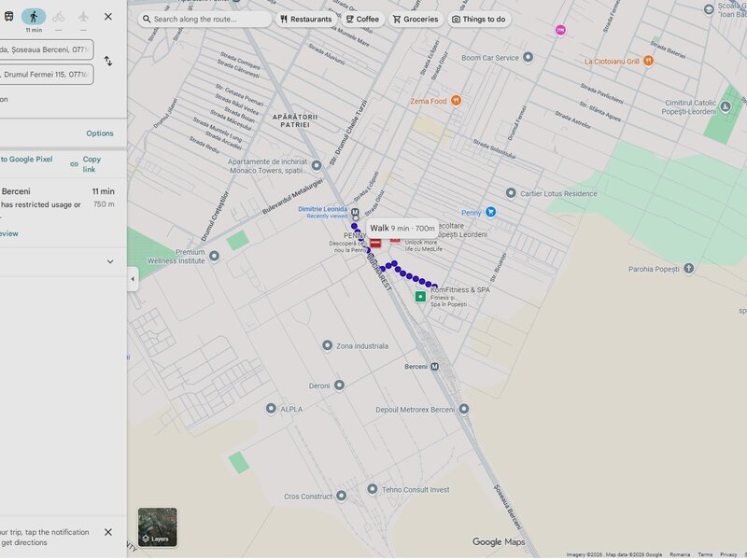Expand the route details chevron
This screenshot has height=560, width=747.
coord(110,261)
